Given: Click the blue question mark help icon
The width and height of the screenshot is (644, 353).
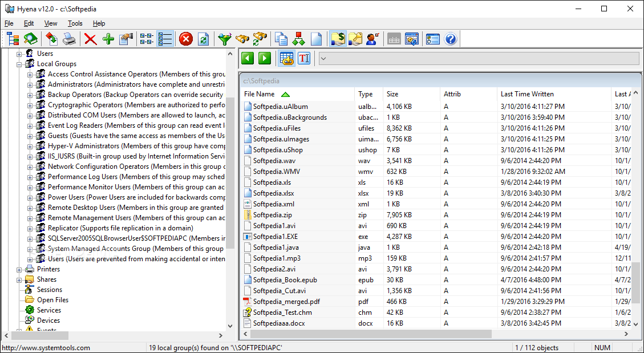Looking at the screenshot, I should (451, 39).
